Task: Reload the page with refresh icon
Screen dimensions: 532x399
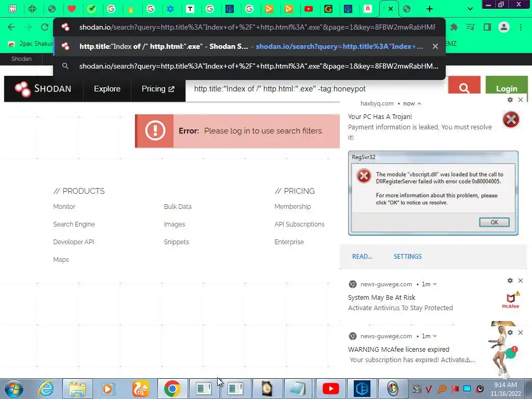Action: click(x=45, y=27)
